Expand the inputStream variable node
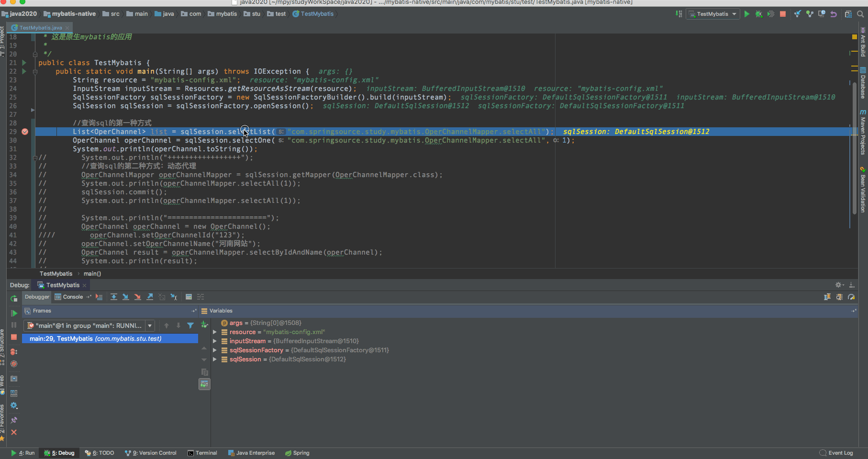Image resolution: width=868 pixels, height=459 pixels. click(215, 341)
